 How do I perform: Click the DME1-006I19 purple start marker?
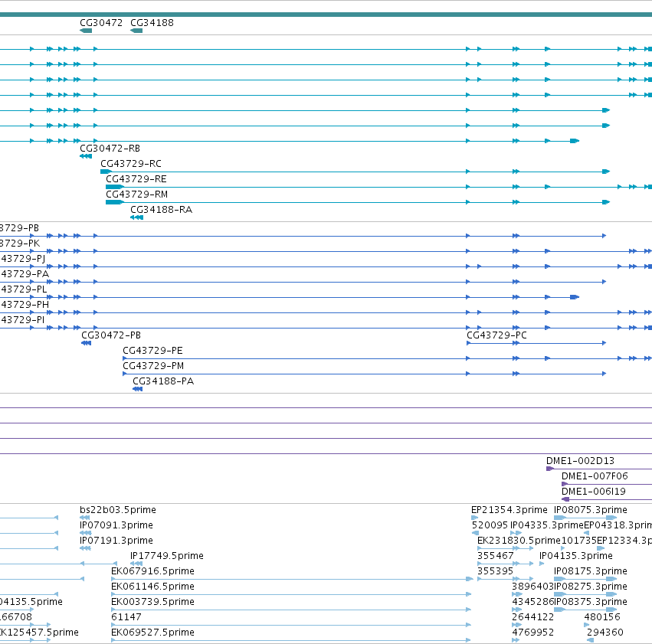point(565,499)
